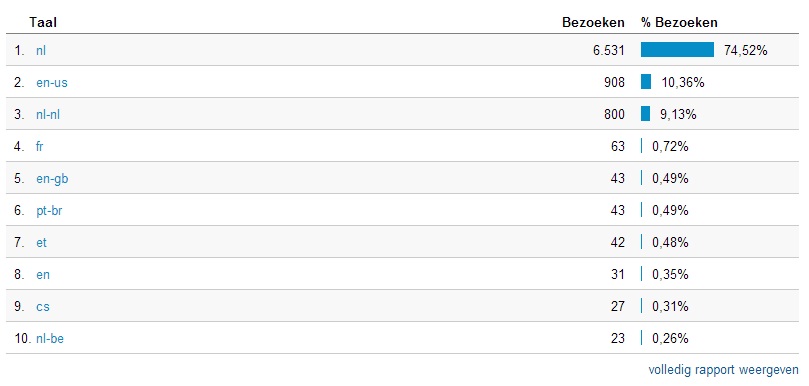
Task: Open the en-us language link
Action: [52, 82]
